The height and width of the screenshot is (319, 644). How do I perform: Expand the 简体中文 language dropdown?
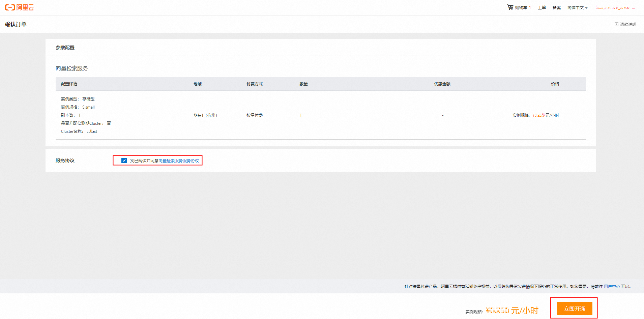(577, 7)
